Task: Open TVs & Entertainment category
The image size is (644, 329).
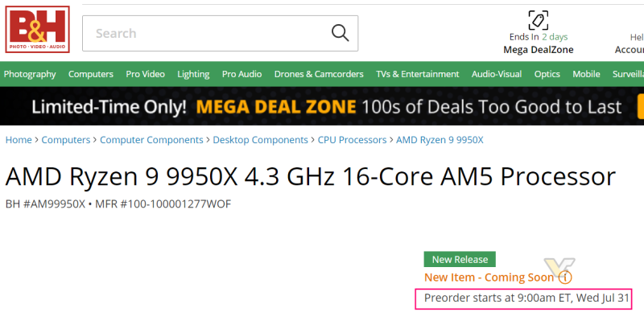Action: (x=418, y=74)
